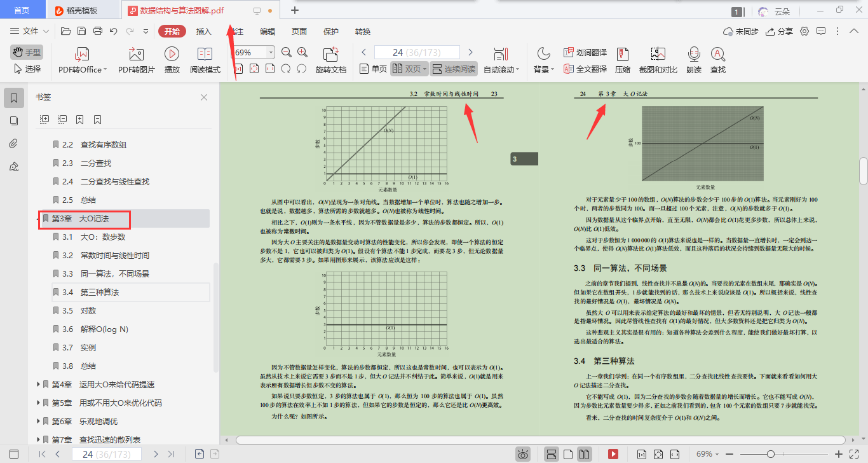Toggle single page layout in status bar
This screenshot has width=868, height=463.
[569, 454]
